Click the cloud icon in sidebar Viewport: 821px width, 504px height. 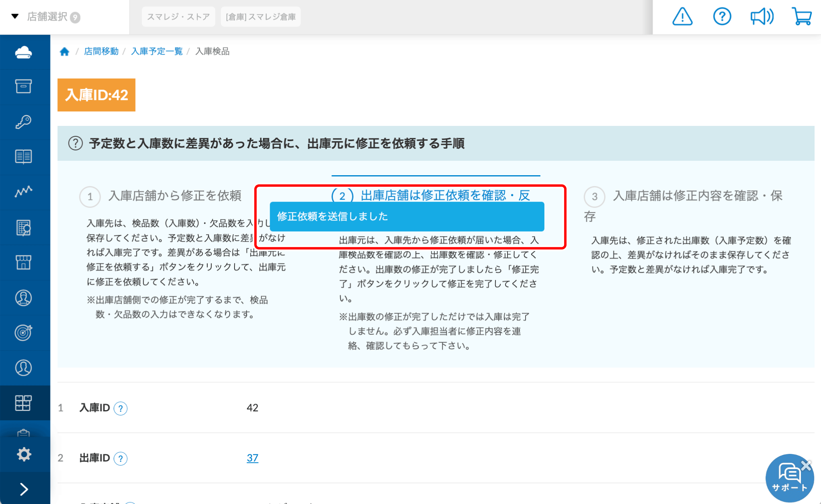click(24, 53)
